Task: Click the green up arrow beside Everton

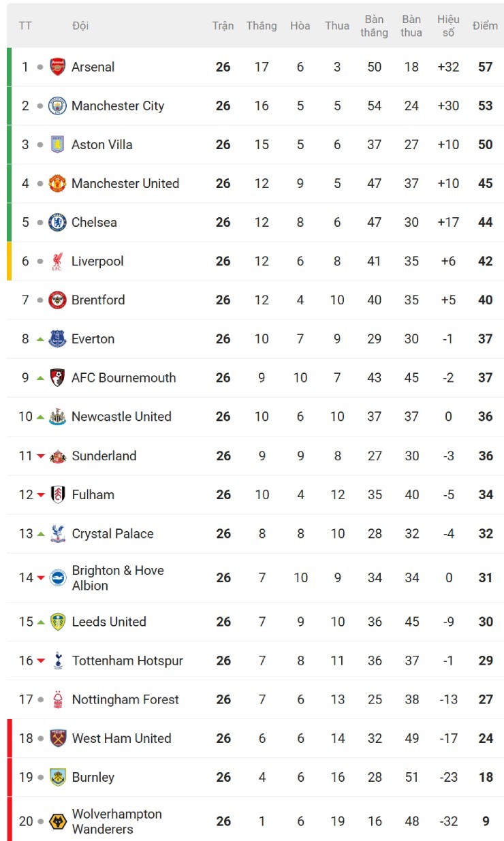Action: click(x=40, y=339)
